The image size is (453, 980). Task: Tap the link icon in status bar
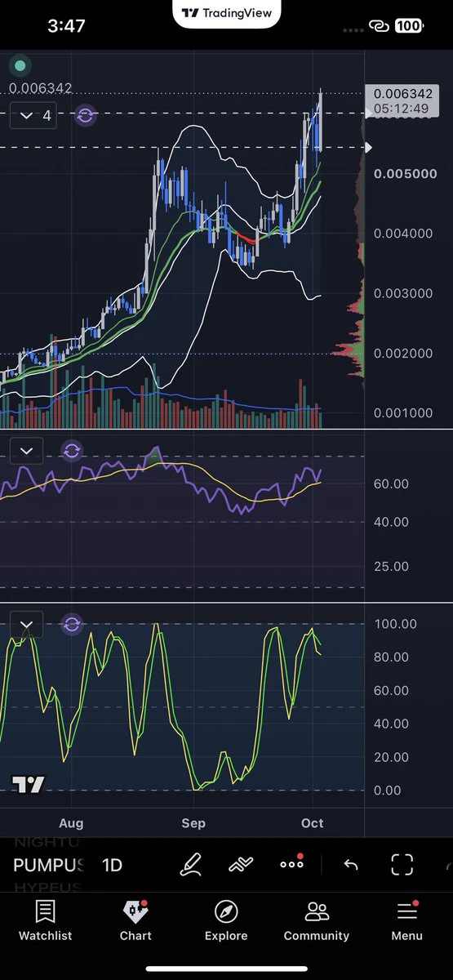coord(378,26)
